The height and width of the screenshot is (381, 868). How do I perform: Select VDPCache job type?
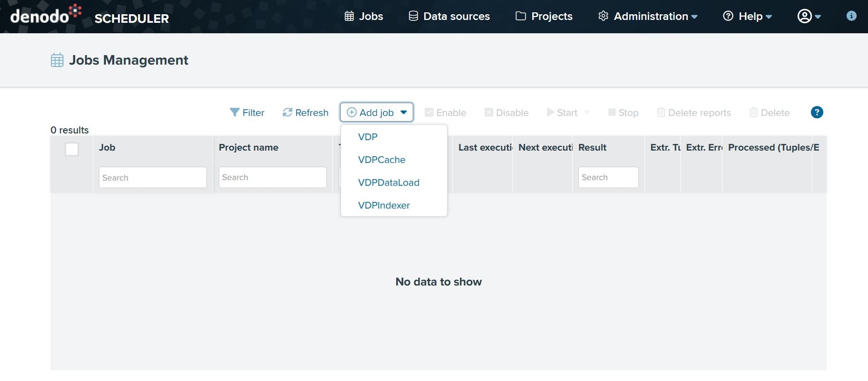click(x=394, y=160)
